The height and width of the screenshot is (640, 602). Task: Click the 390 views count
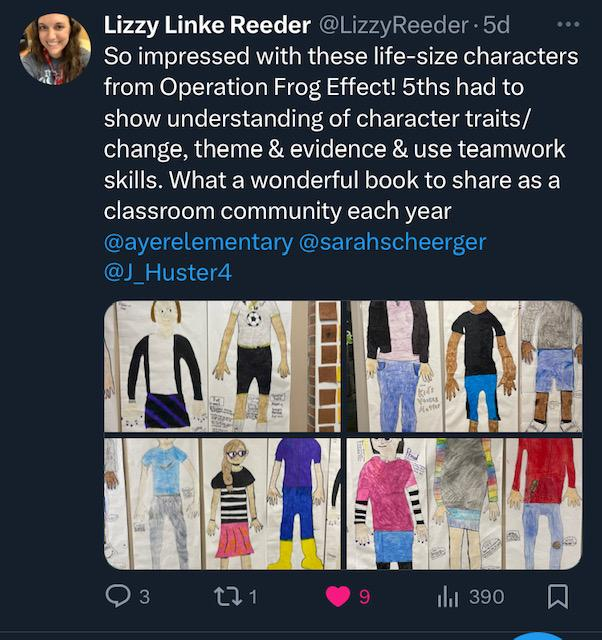(486, 596)
